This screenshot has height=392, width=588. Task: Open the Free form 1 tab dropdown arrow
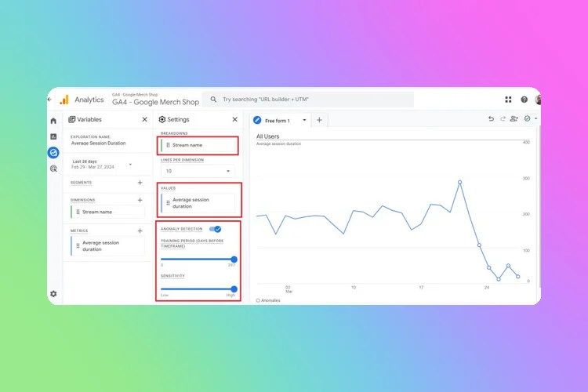tap(304, 120)
